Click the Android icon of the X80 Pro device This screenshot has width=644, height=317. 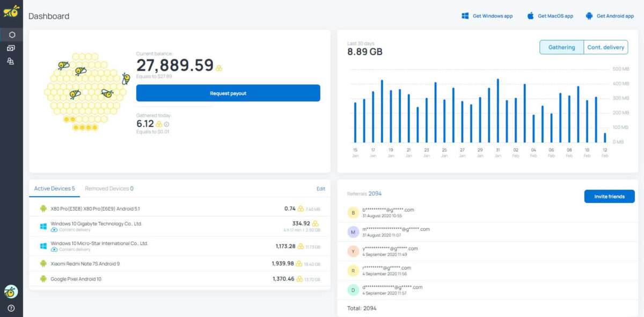[43, 208]
